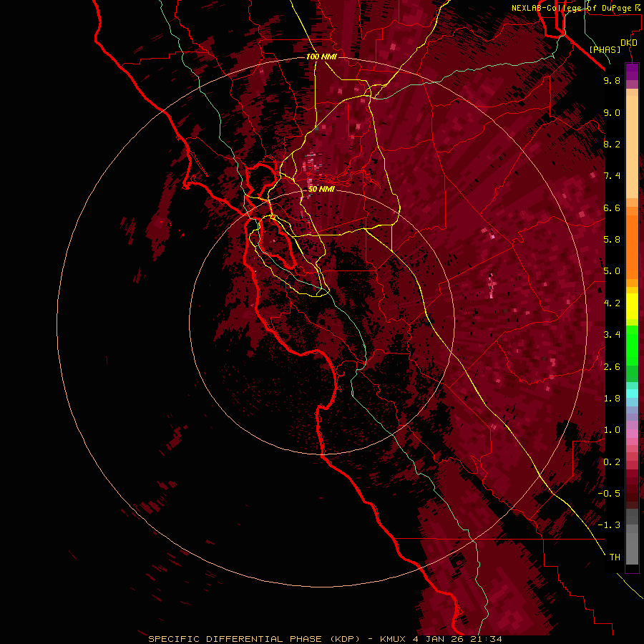Select the -1.3 legend value

point(609,525)
